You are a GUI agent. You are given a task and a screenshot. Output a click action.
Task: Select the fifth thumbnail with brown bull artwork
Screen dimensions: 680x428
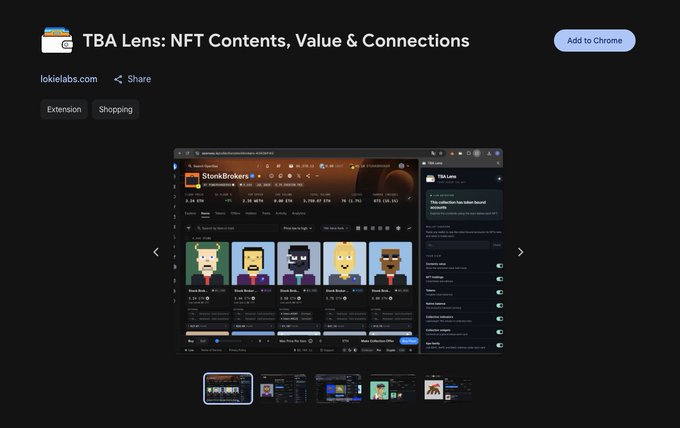448,389
